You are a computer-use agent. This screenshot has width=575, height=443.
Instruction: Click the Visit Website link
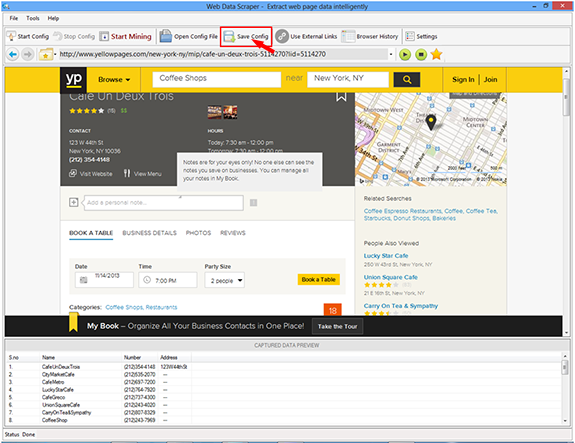[x=91, y=173]
